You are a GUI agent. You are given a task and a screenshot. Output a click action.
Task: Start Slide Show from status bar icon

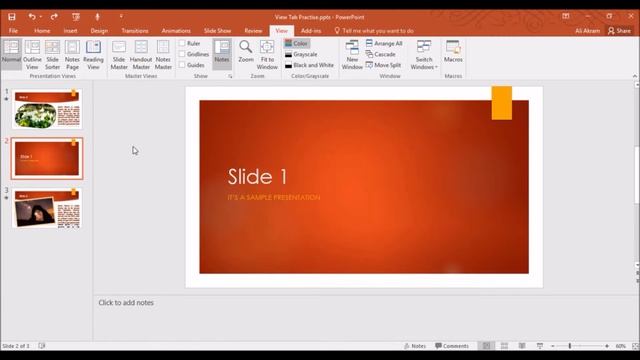click(540, 346)
